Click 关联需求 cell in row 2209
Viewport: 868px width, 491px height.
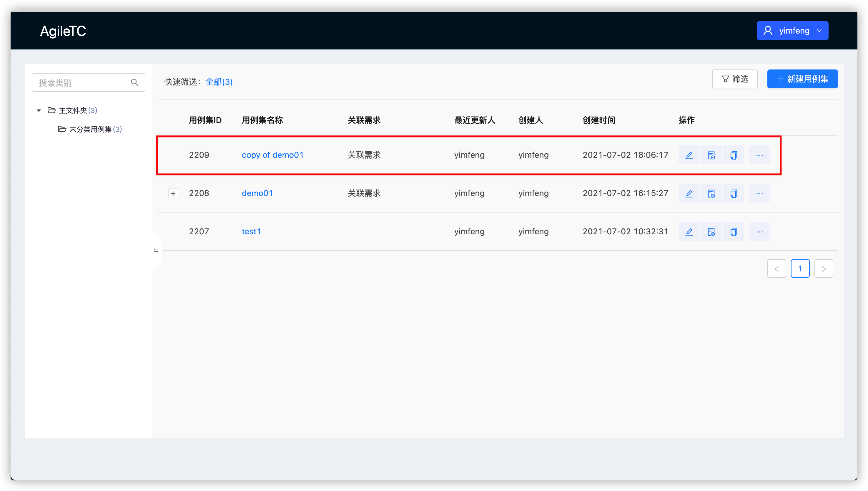pos(364,155)
